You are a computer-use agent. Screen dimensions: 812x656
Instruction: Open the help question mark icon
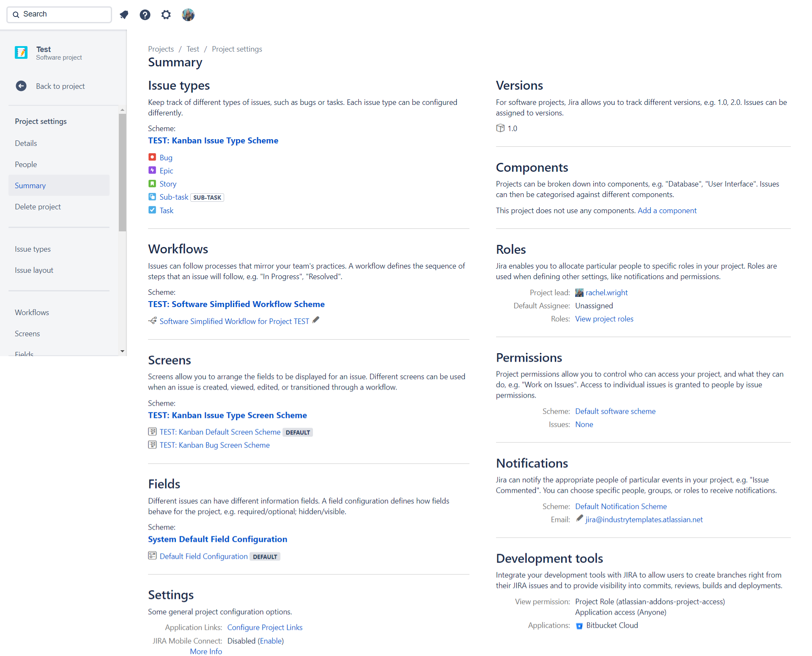[145, 15]
